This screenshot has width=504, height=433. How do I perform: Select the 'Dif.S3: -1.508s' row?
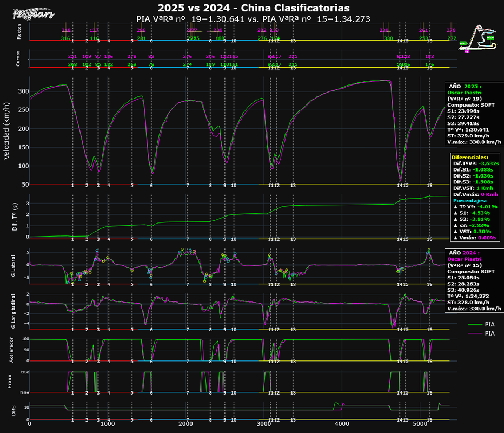pos(473,182)
